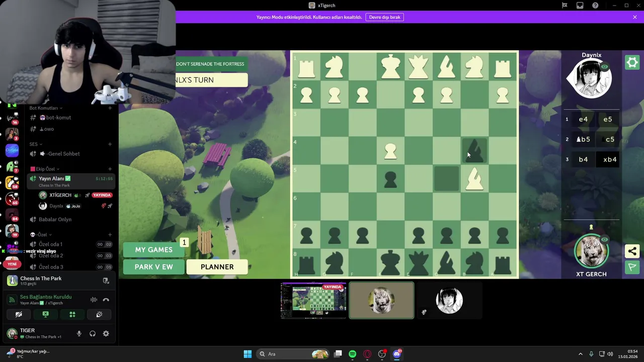Open Discord user settings gear

(106, 333)
